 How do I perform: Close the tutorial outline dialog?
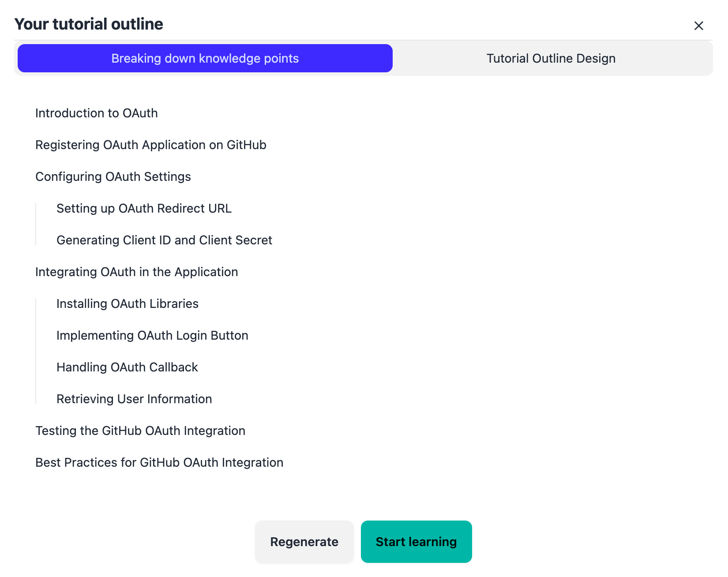coord(698,26)
